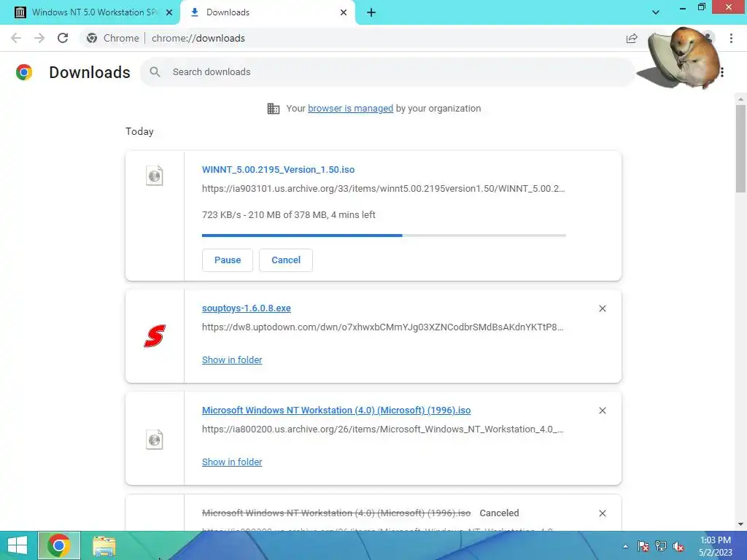Image resolution: width=747 pixels, height=560 pixels.
Task: Focus the Search downloads field
Action: [x=388, y=72]
